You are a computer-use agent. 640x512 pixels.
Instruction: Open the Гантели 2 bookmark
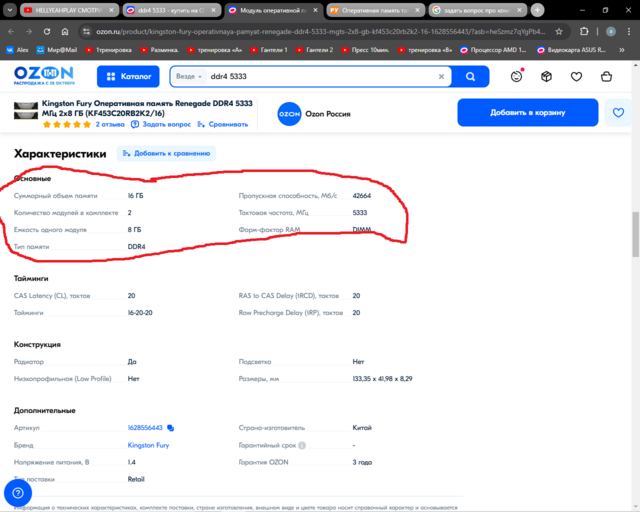point(315,50)
